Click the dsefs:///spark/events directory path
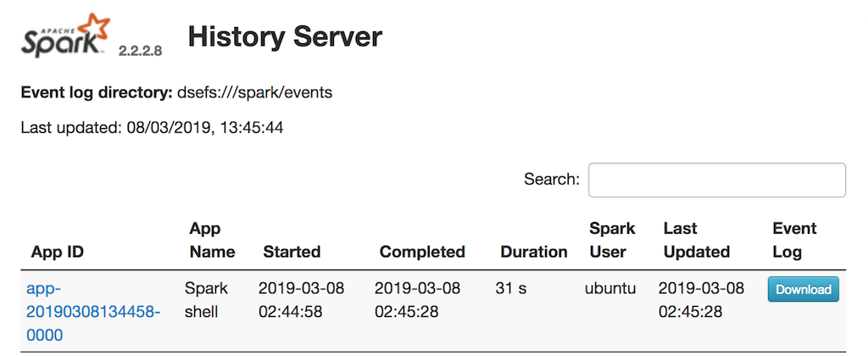This screenshot has width=868, height=356. [254, 92]
